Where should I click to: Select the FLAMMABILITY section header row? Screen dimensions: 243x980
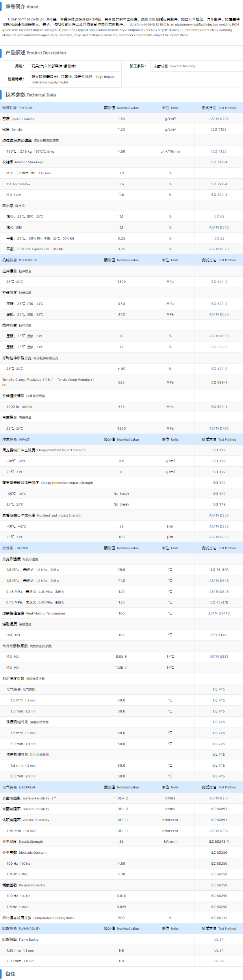22,928
